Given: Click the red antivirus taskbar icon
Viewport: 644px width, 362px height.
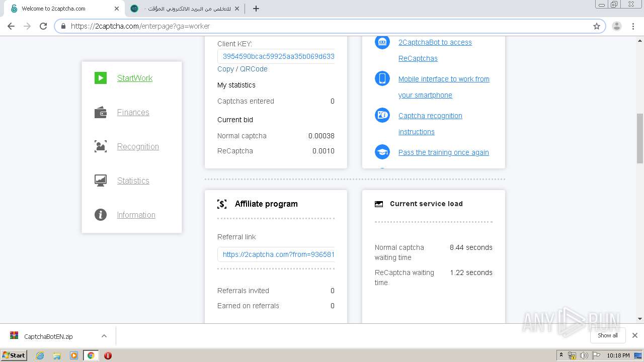Looking at the screenshot, I should (x=108, y=355).
